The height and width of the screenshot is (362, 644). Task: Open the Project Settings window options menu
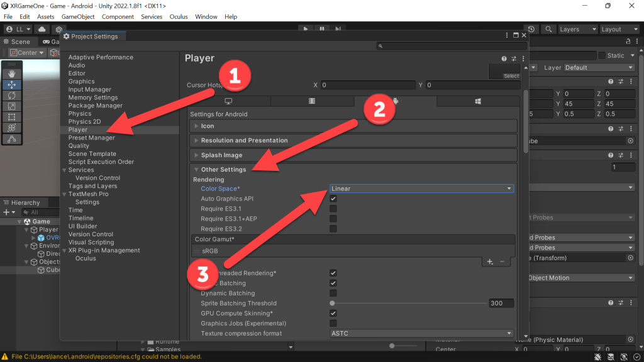(x=507, y=35)
